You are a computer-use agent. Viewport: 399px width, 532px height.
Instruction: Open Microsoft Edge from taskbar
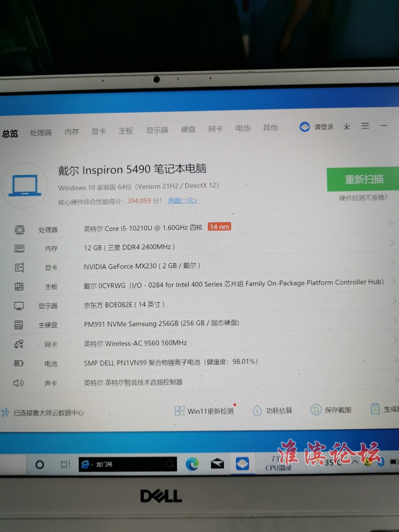click(192, 464)
